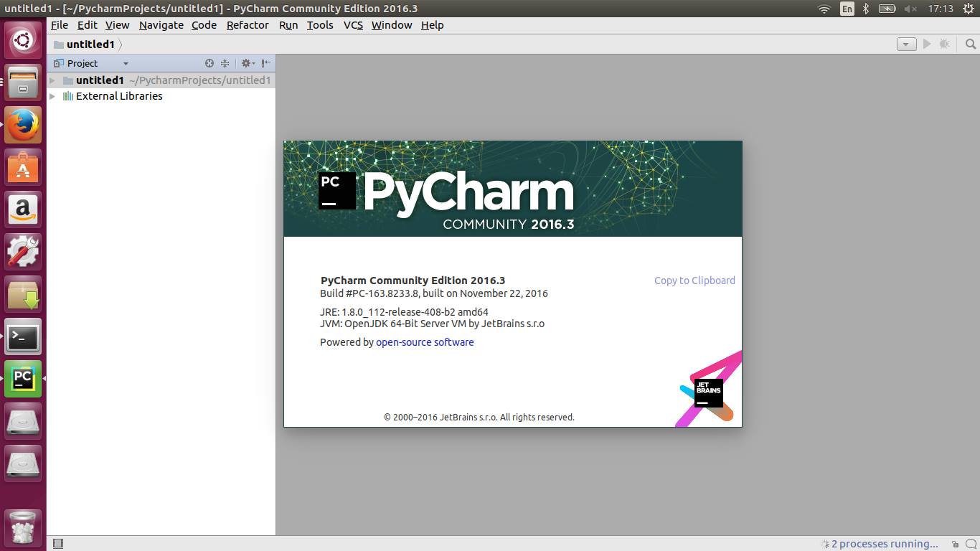Open the Help menu

pyautogui.click(x=432, y=25)
